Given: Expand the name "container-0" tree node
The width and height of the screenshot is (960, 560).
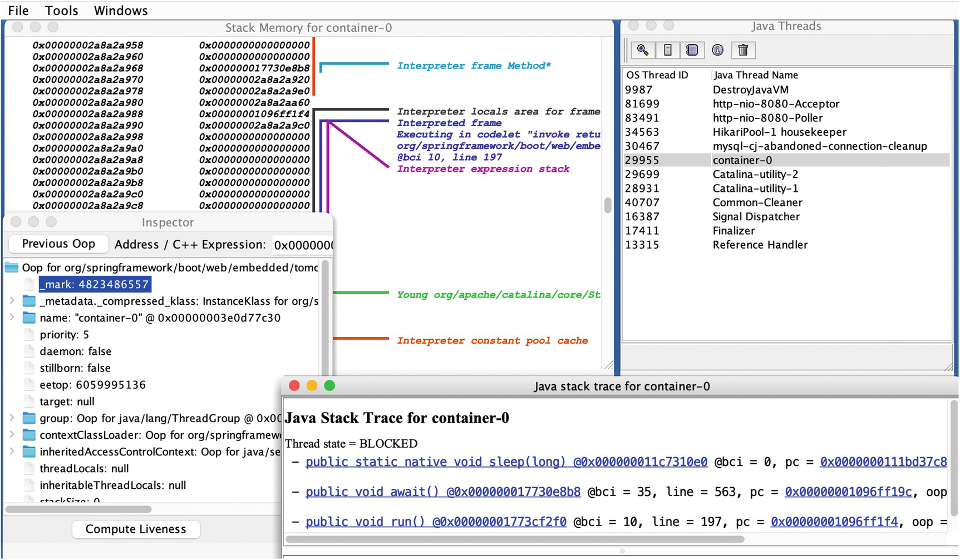Looking at the screenshot, I should point(12,318).
